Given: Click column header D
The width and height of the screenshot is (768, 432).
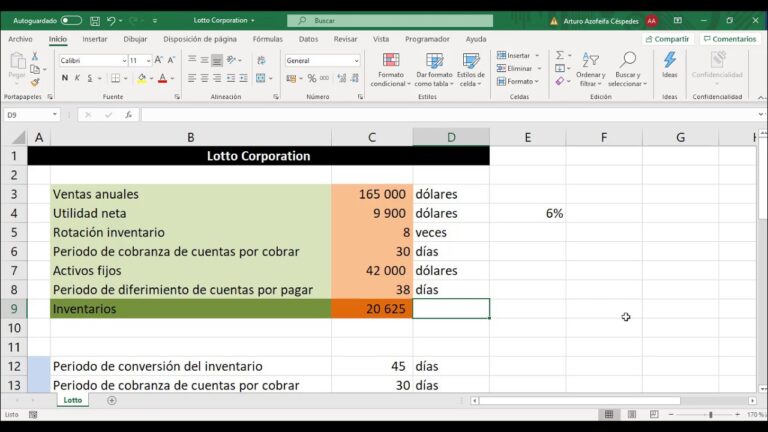Looking at the screenshot, I should 451,137.
